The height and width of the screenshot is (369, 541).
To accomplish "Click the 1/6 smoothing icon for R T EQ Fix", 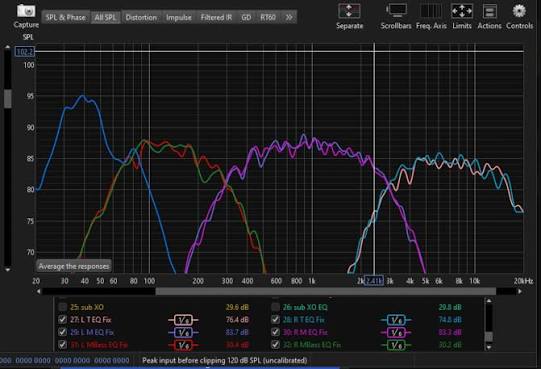I will 396,320.
